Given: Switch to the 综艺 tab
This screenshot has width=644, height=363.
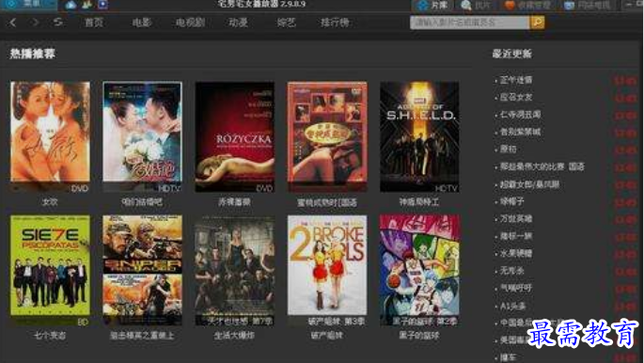Looking at the screenshot, I should (x=286, y=23).
